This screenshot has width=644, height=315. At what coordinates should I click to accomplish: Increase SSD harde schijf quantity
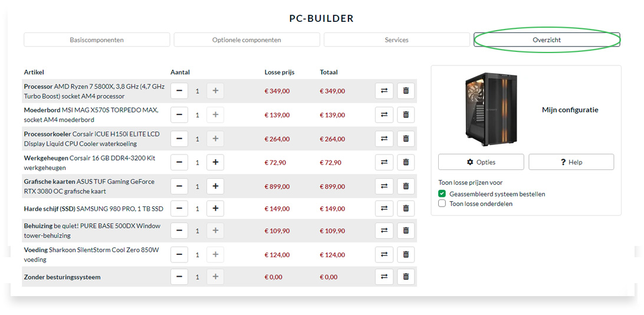pyautogui.click(x=215, y=209)
